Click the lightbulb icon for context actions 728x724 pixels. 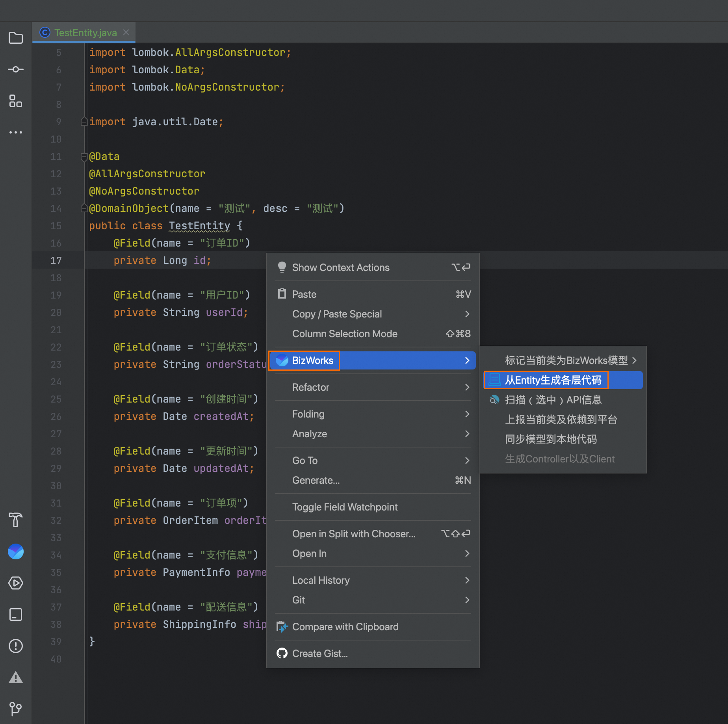[x=282, y=267]
